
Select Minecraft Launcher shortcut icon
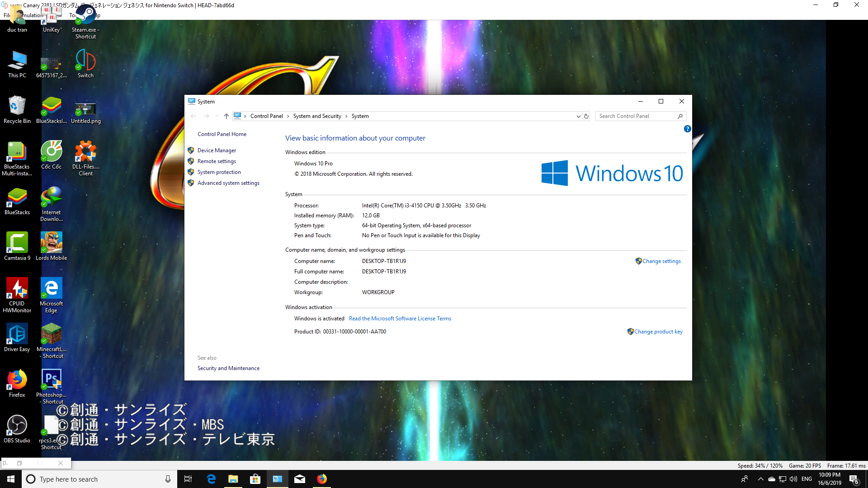tap(51, 341)
